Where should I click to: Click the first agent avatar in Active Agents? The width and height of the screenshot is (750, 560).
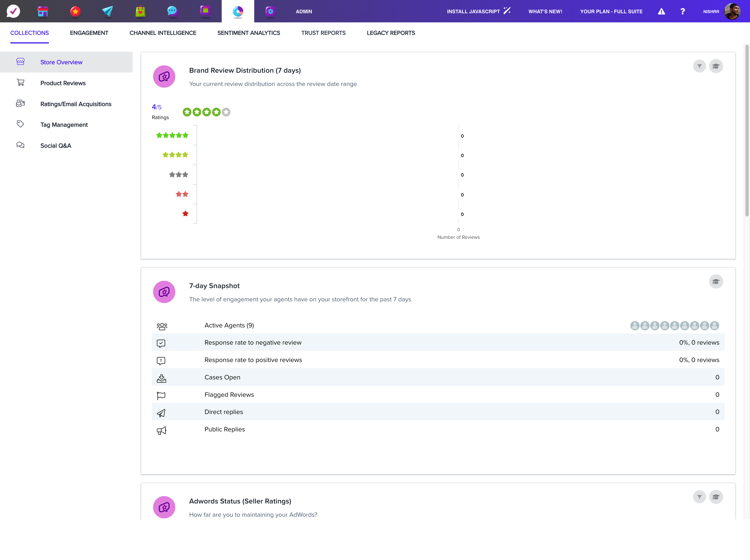tap(635, 325)
